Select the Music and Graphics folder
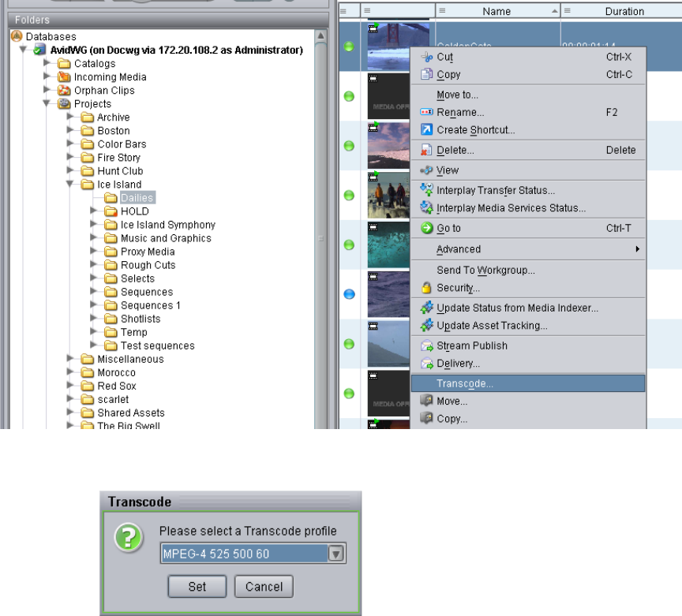Screen dimensions: 682x616 [166, 238]
